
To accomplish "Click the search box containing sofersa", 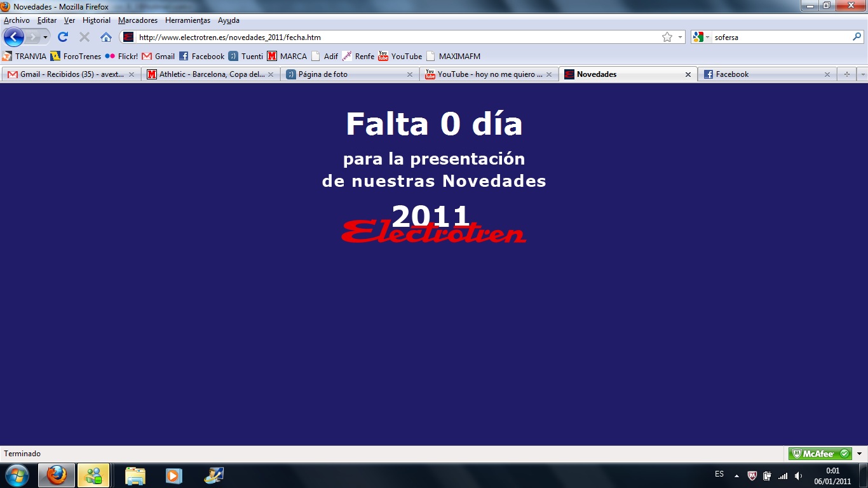I will [x=781, y=37].
